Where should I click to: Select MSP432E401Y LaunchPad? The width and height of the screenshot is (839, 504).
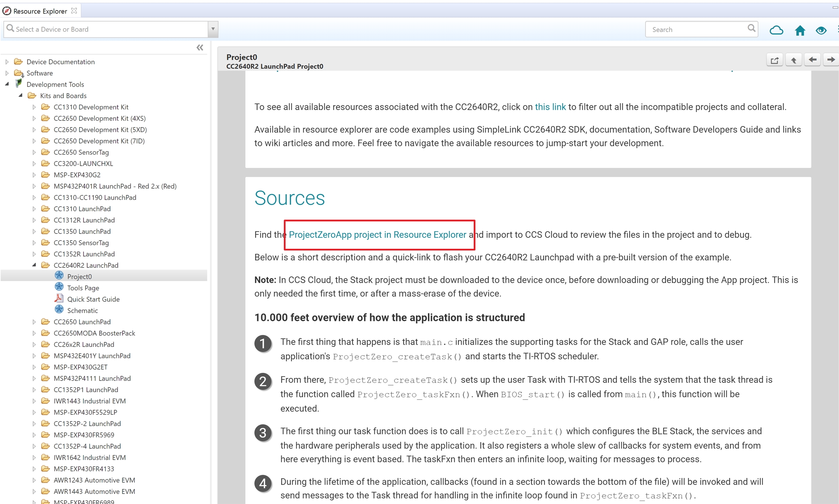(x=92, y=356)
